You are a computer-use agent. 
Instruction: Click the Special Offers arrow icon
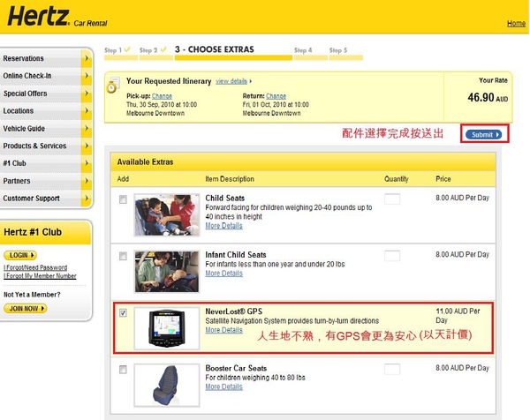[87, 94]
